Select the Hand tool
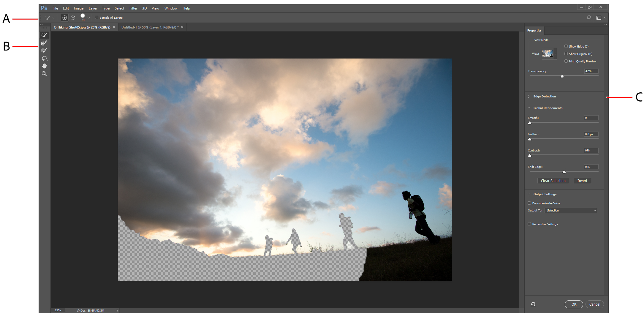Image resolution: width=644 pixels, height=319 pixels. 44,66
